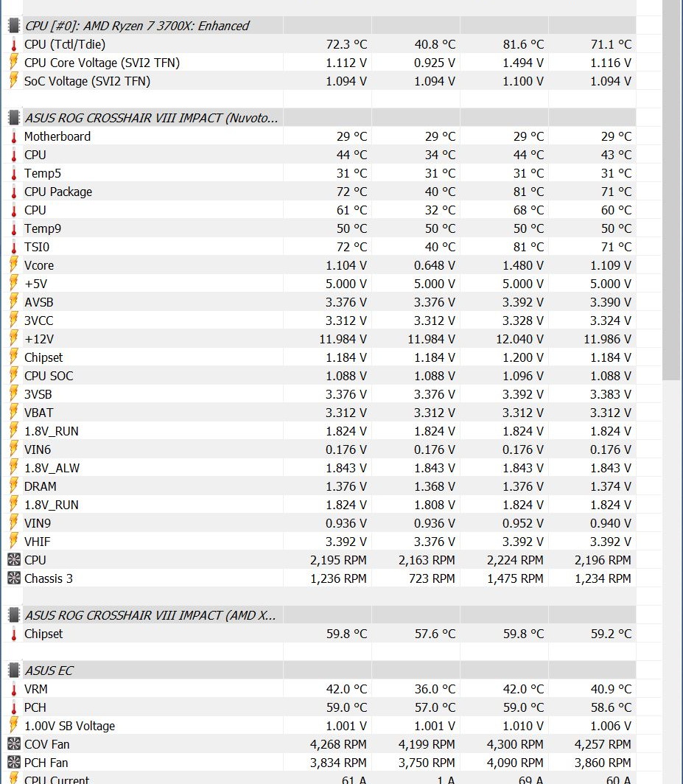
Task: Click the lightning icon for 1.00V SB Voltage
Action: pyautogui.click(x=14, y=726)
